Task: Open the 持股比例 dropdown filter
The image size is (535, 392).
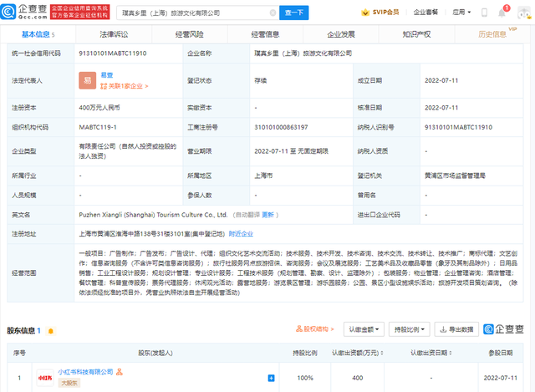Action: pos(409,329)
